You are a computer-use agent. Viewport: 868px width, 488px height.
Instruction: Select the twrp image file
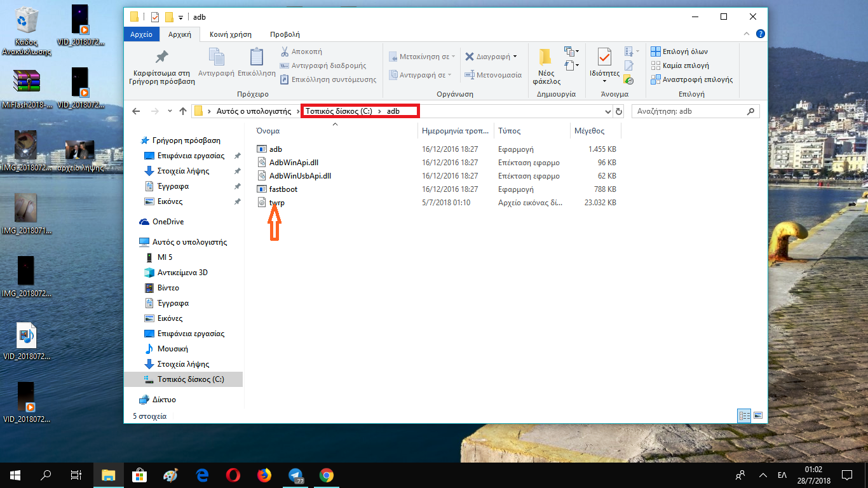277,203
